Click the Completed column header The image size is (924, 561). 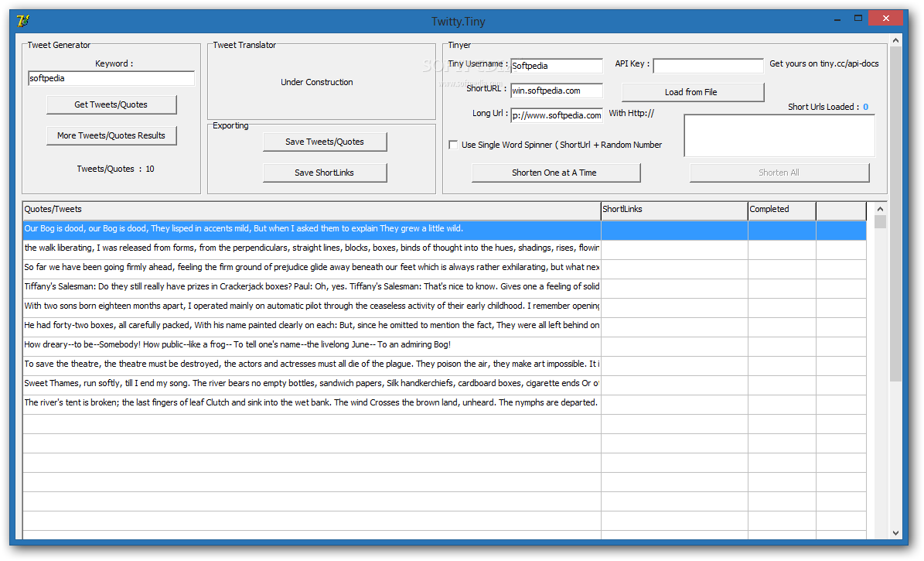(x=782, y=210)
